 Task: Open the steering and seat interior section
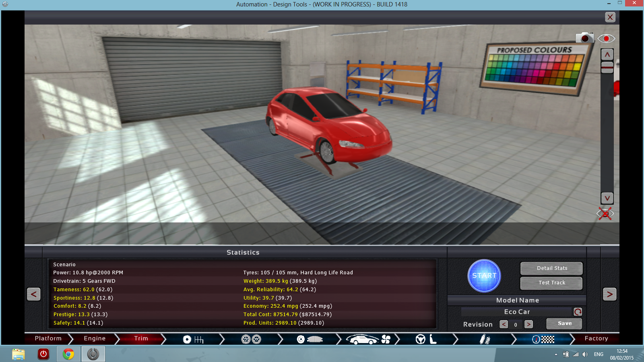(426, 339)
